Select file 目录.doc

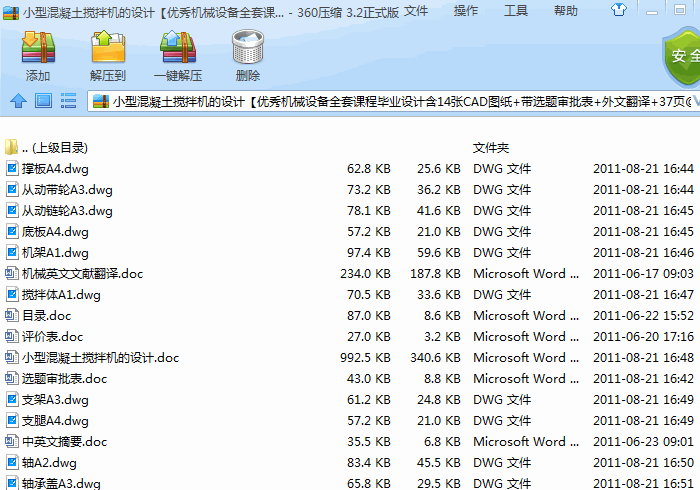[x=46, y=316]
